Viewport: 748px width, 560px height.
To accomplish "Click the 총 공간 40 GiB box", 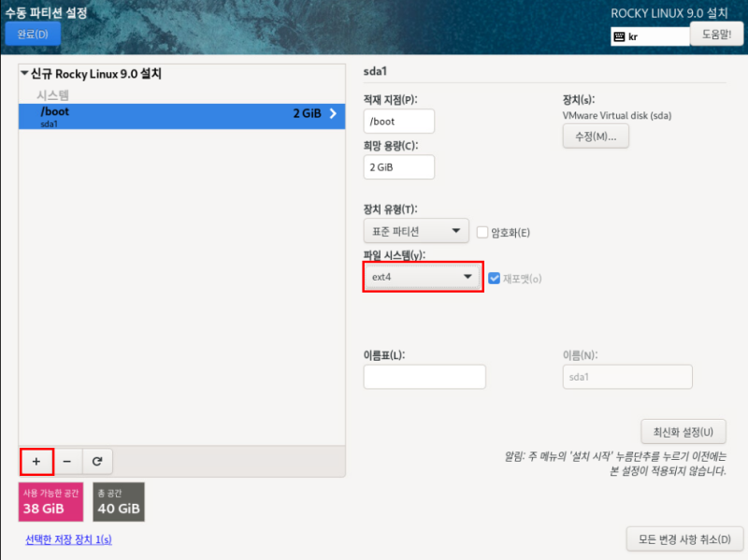I will (119, 502).
